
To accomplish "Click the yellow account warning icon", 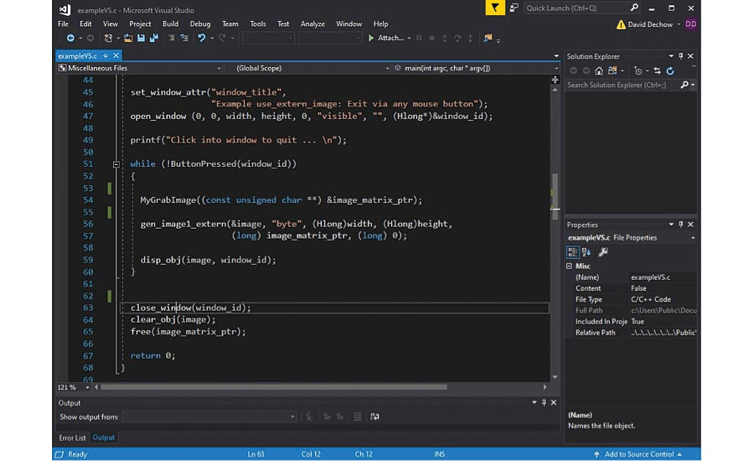I will 621,24.
